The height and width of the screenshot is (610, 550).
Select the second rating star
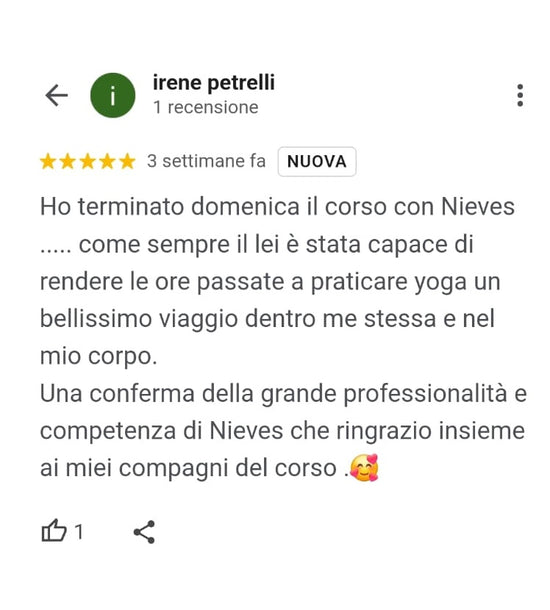(68, 161)
